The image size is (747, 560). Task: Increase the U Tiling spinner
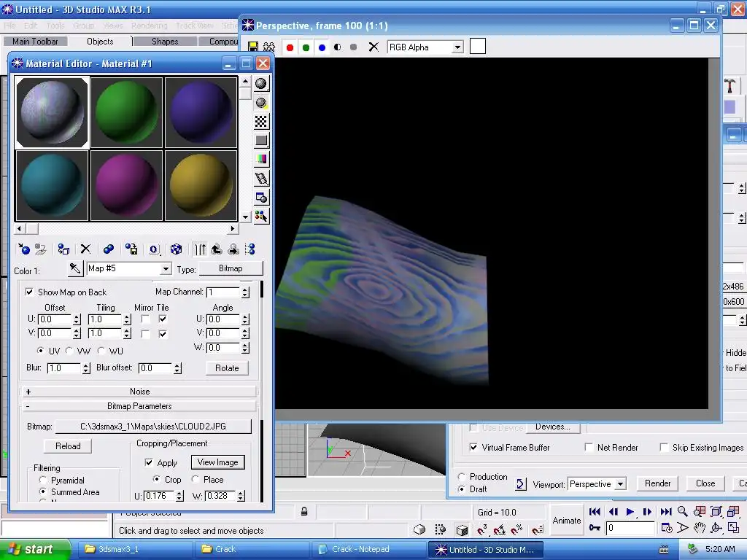pos(127,316)
